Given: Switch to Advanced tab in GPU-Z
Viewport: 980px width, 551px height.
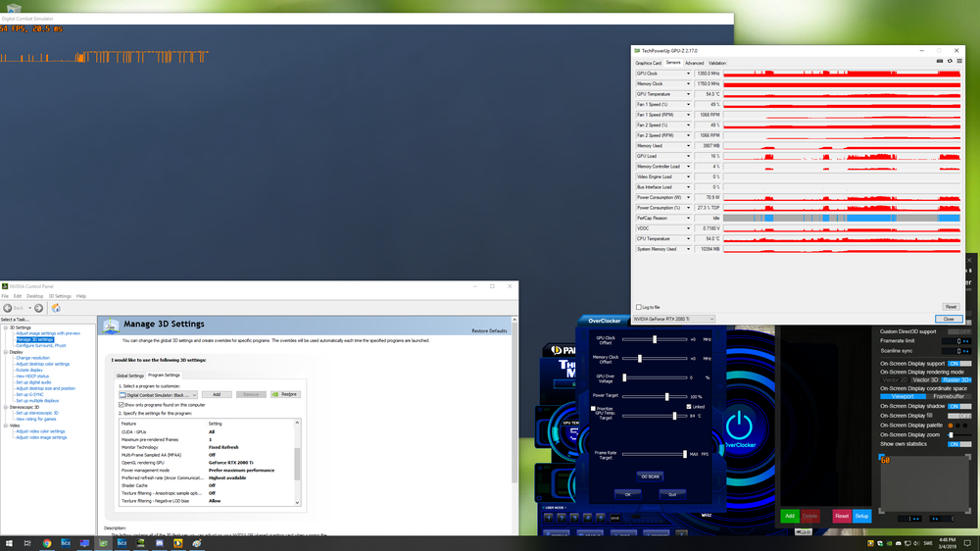Looking at the screenshot, I should pyautogui.click(x=694, y=63).
